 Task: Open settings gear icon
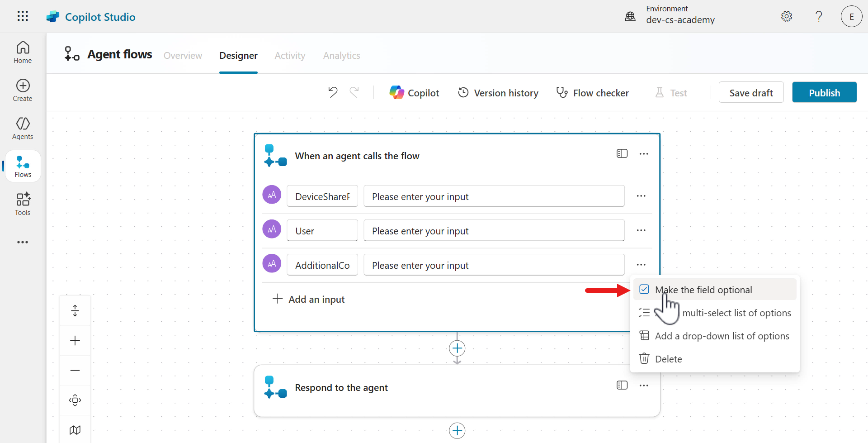pos(787,16)
